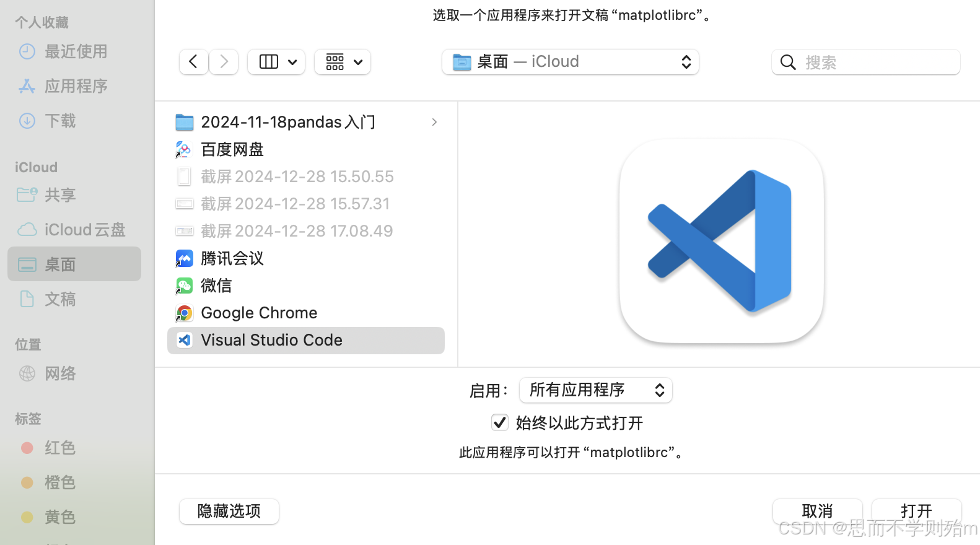
Task: Click the 截屏2024-12-28 17.08.49 file icon
Action: point(185,231)
